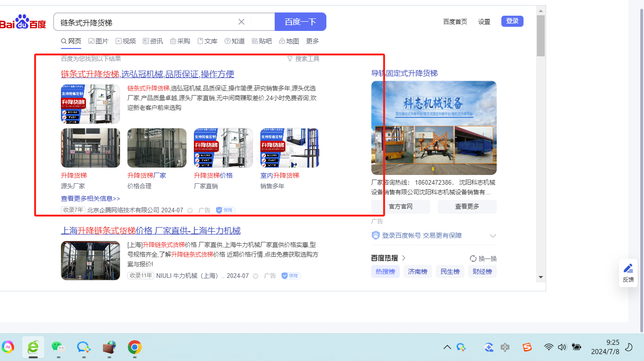Open the image above 销售多年
Screen dimensions: 644x361
pyautogui.click(x=290, y=148)
